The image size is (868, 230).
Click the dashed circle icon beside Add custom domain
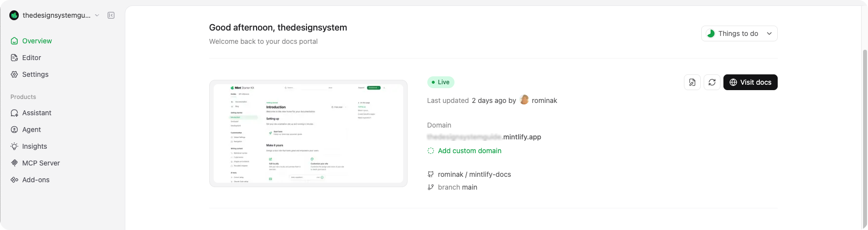[431, 151]
